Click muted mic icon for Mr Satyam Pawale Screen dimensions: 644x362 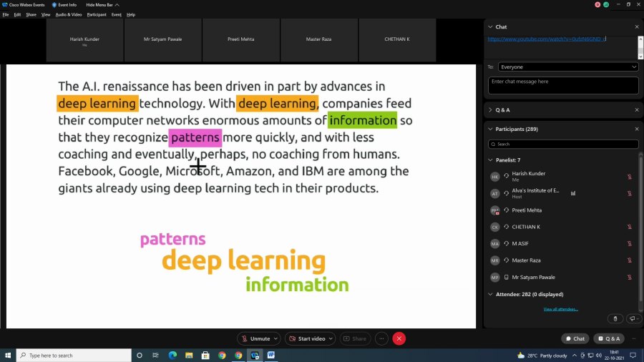[629, 277]
